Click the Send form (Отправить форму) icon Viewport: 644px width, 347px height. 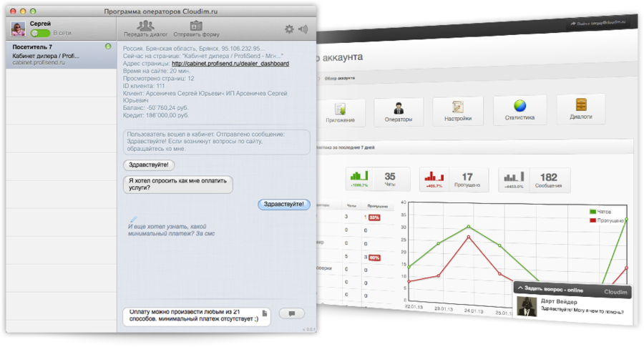(196, 26)
